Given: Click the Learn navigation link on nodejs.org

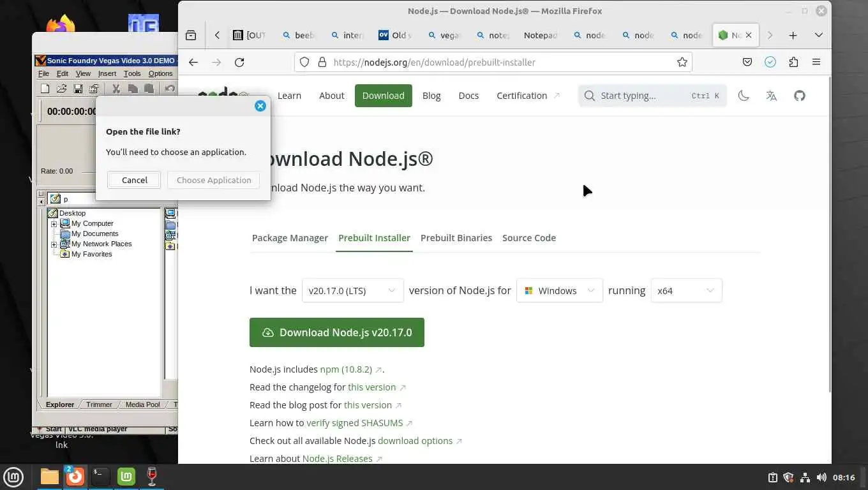Looking at the screenshot, I should (x=289, y=96).
